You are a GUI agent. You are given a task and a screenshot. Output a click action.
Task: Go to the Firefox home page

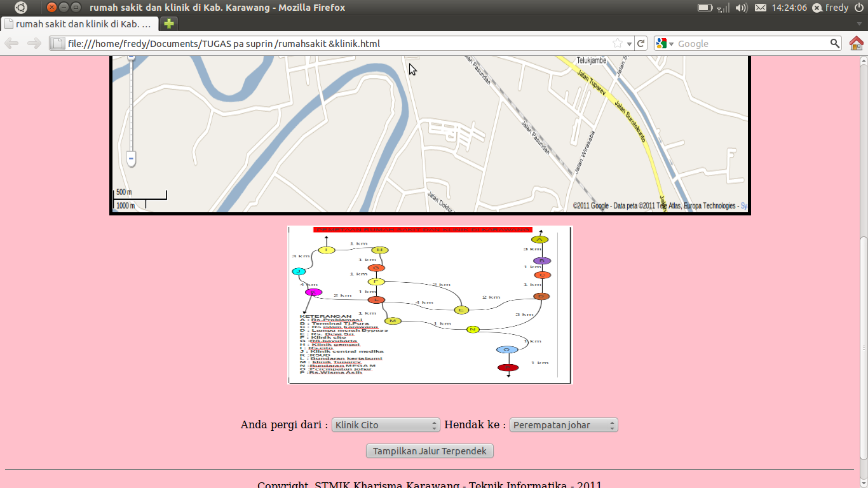coord(857,43)
